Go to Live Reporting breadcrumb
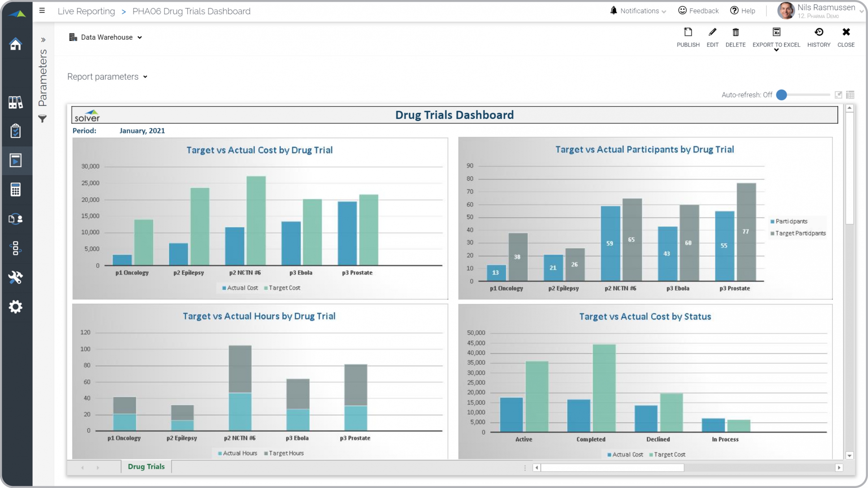The image size is (868, 488). tap(86, 11)
